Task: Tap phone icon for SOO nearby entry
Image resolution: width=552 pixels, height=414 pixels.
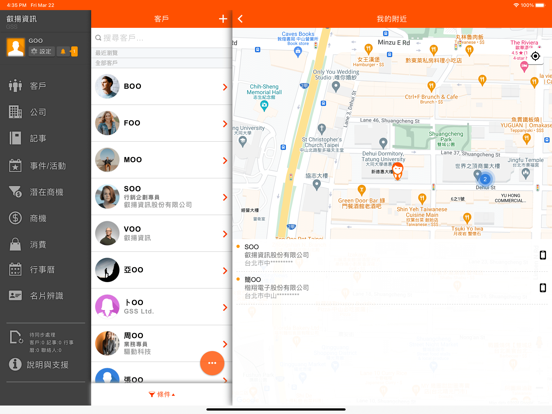Action: point(543,255)
